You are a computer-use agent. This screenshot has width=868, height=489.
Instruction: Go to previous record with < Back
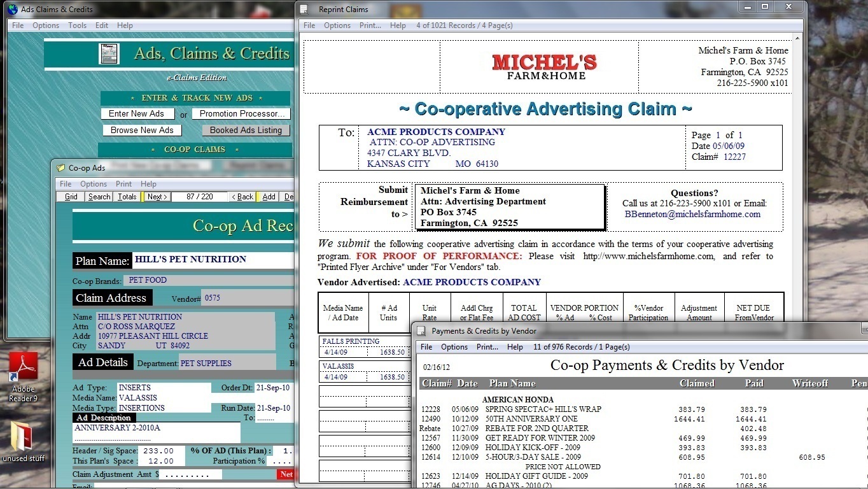pyautogui.click(x=242, y=197)
